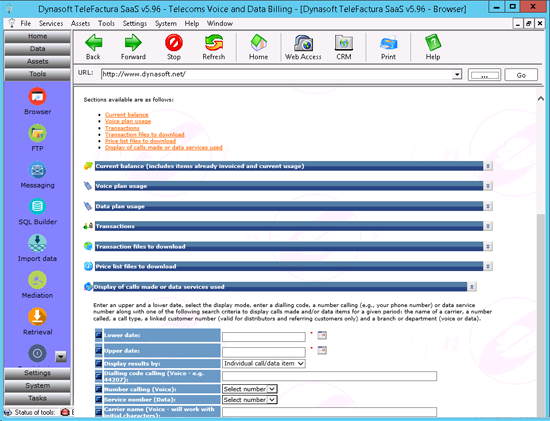The image size is (550, 421).
Task: Expand Current balance section
Action: [488, 166]
